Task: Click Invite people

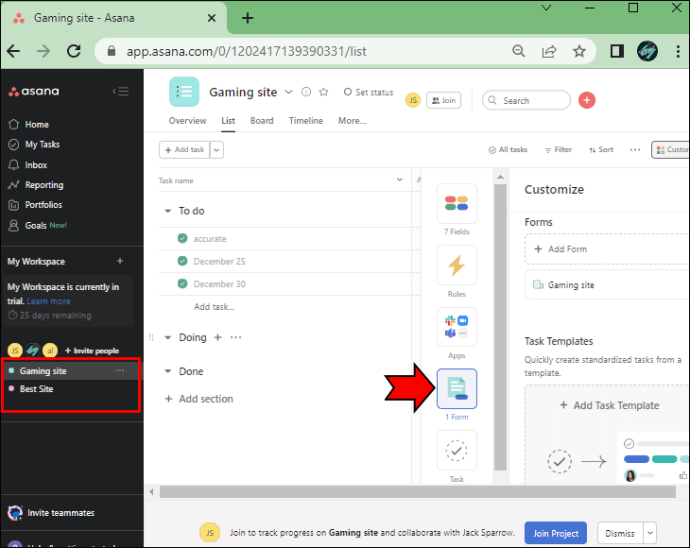Action: pyautogui.click(x=92, y=350)
